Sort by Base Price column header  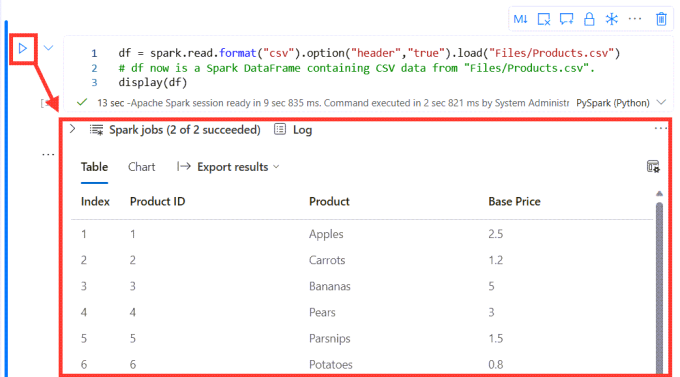[x=514, y=201]
